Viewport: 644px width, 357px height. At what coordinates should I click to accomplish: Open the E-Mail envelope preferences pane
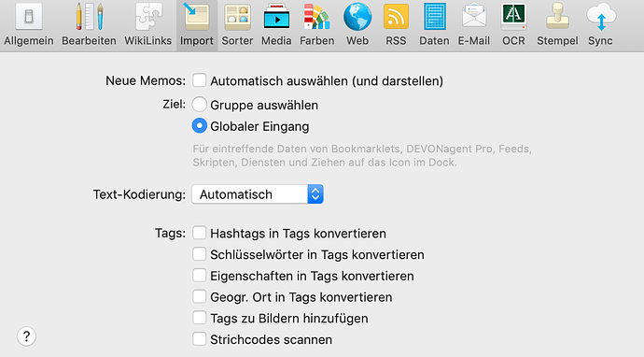point(474,24)
